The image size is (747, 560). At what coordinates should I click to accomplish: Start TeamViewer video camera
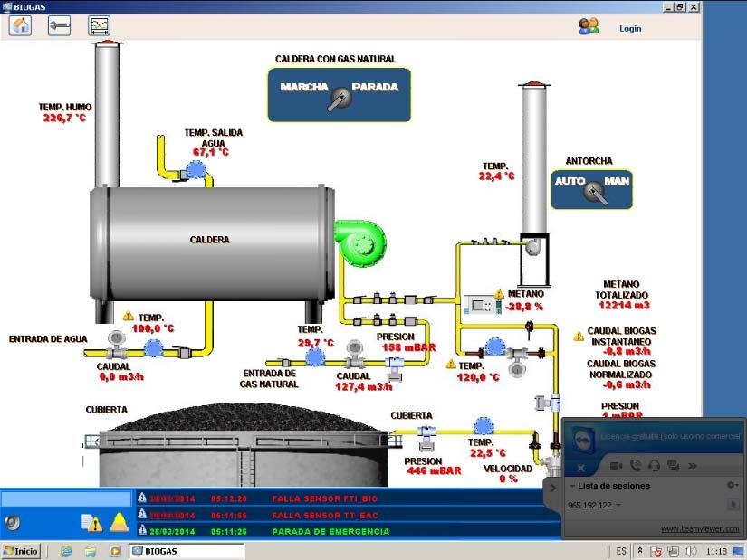tap(616, 465)
